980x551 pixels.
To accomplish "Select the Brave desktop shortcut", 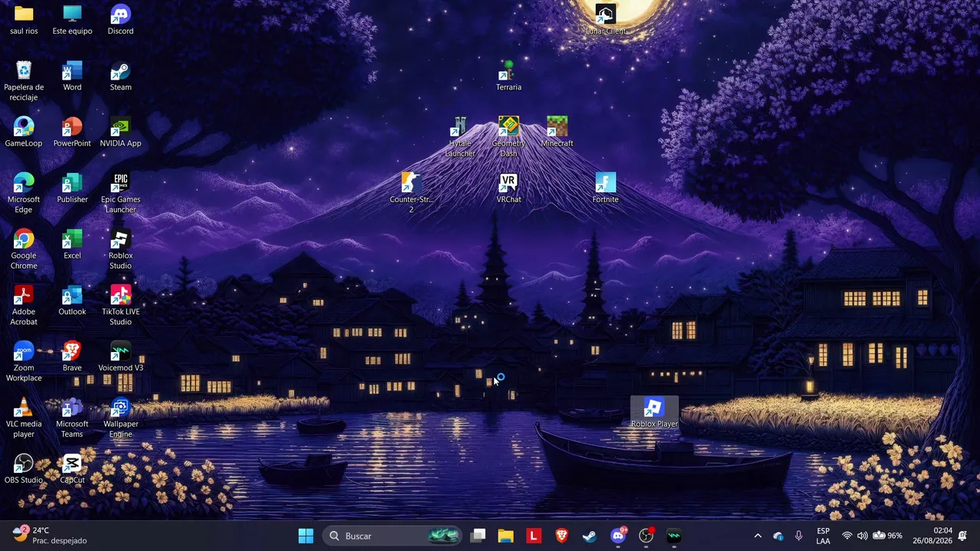I will pyautogui.click(x=72, y=357).
